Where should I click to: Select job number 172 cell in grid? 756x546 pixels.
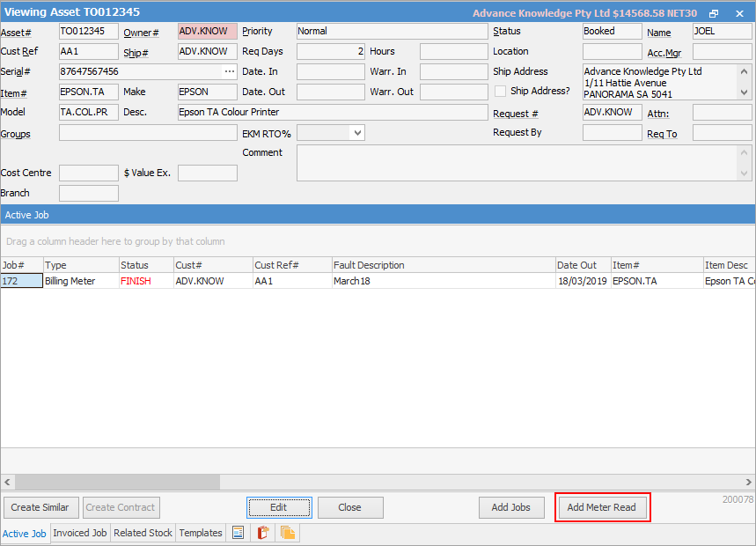coord(21,281)
